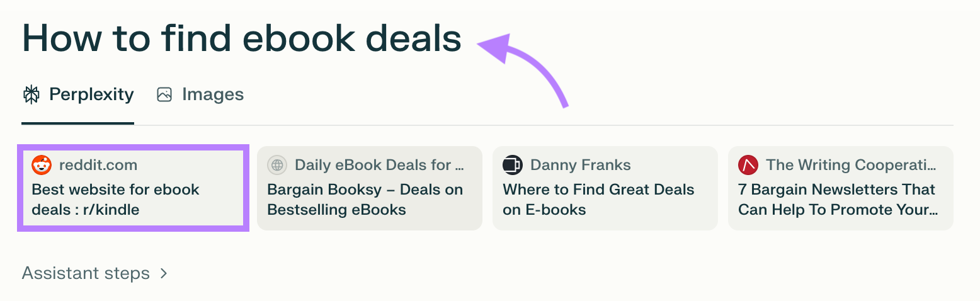
Task: Click the Danny Franks author name
Action: coord(581,165)
